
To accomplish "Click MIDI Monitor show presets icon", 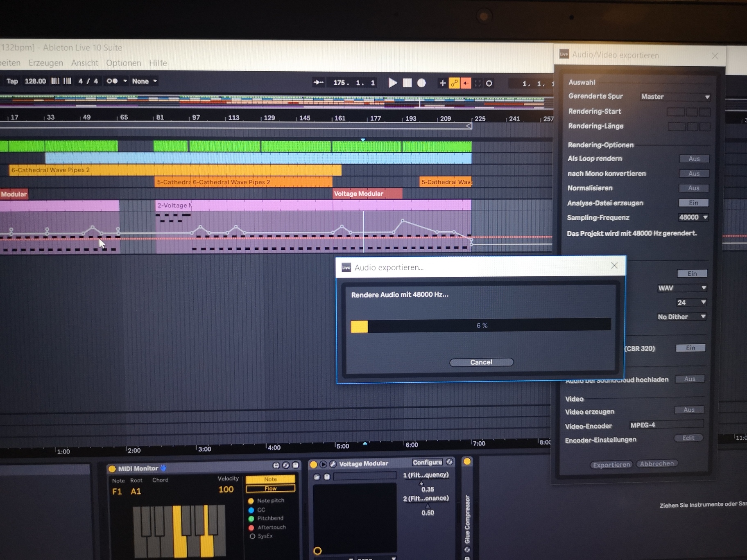I will (276, 465).
